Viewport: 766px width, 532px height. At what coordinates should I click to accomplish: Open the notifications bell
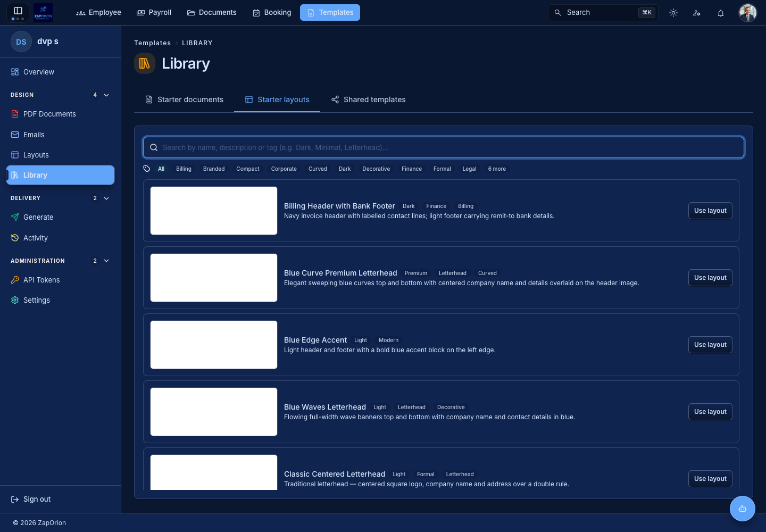tap(721, 13)
